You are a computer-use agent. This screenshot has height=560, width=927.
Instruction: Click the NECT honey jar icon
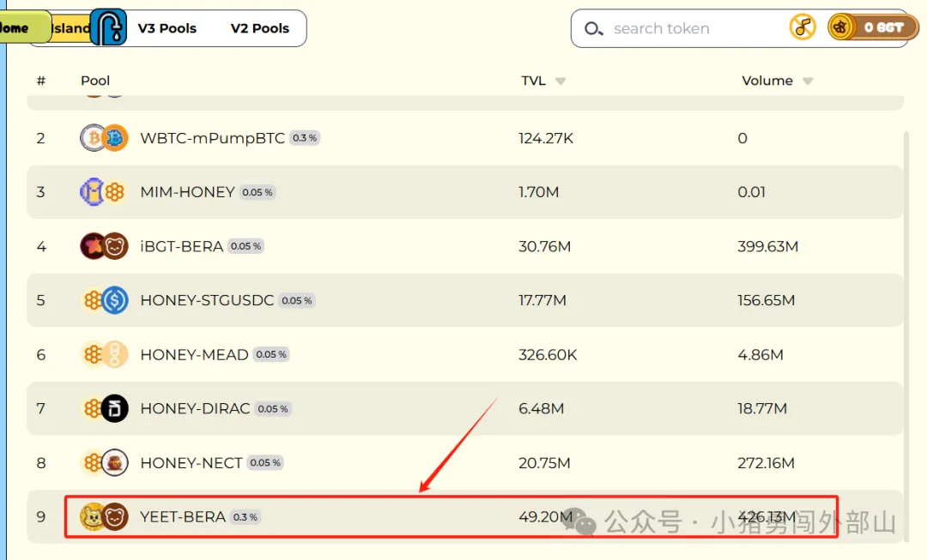click(115, 462)
